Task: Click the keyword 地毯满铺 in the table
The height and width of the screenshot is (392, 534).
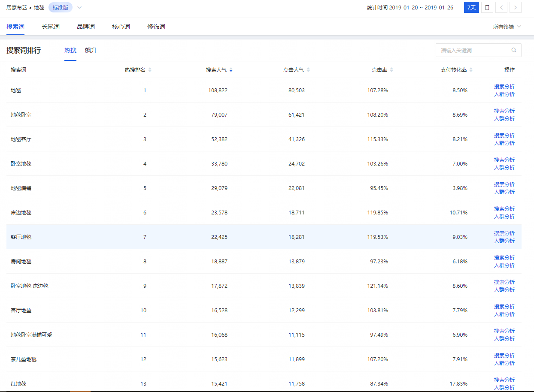Action: (21, 188)
